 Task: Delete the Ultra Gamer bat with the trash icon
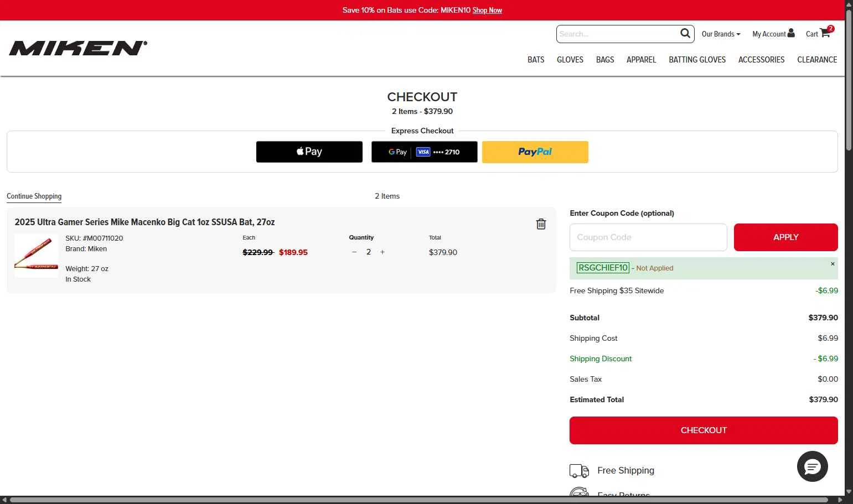pos(541,224)
